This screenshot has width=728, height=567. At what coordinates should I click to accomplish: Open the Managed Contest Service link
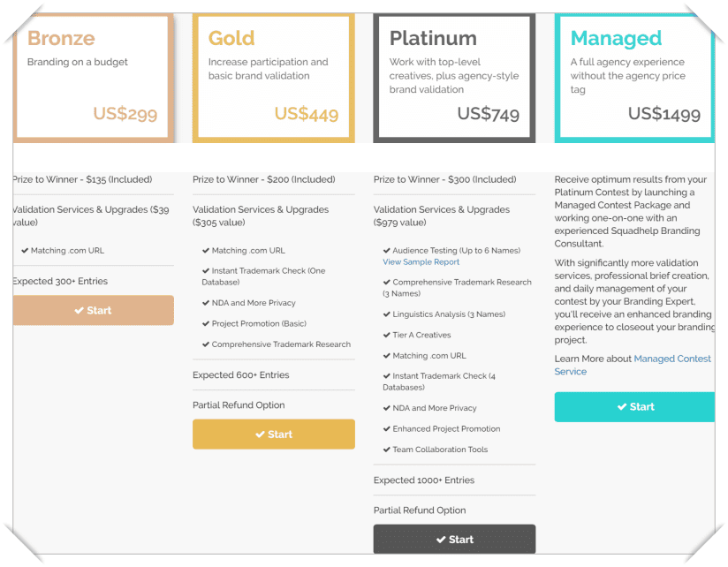click(633, 365)
